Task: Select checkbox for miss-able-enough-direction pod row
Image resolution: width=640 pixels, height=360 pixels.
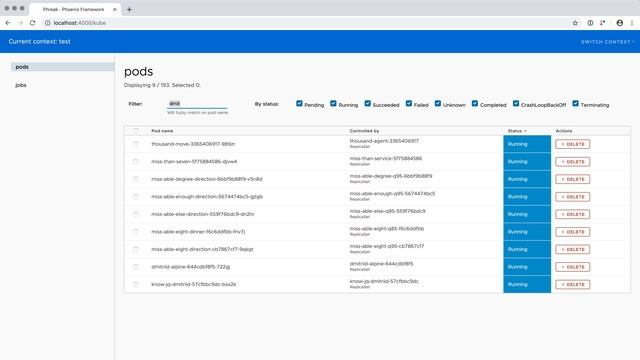Action: click(x=136, y=197)
